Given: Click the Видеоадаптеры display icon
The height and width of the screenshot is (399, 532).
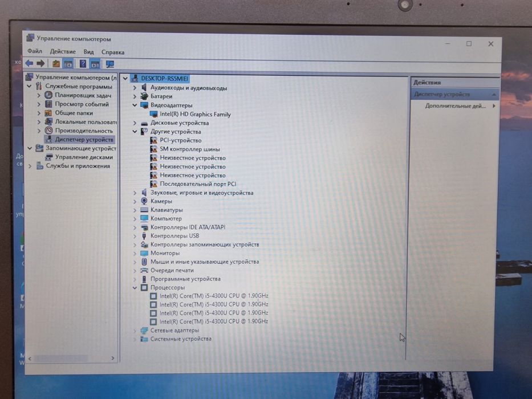Looking at the screenshot, I should (144, 105).
